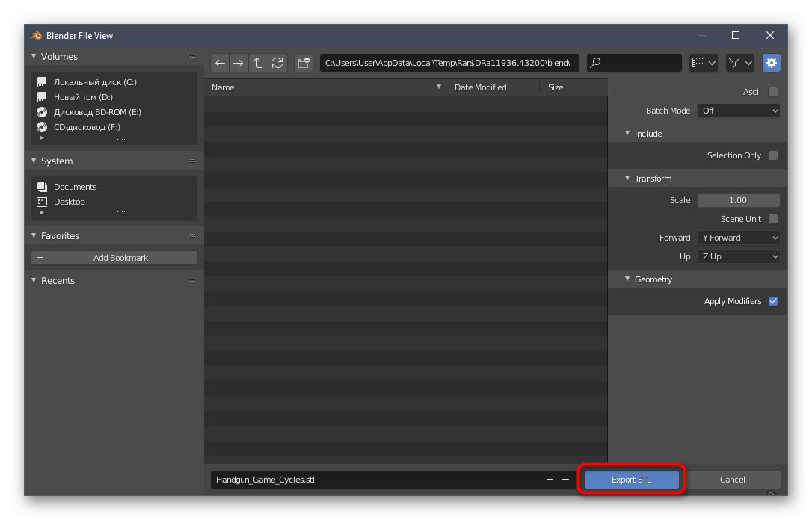The width and height of the screenshot is (812, 520).
Task: Toggle the export options gear panel
Action: pos(771,63)
